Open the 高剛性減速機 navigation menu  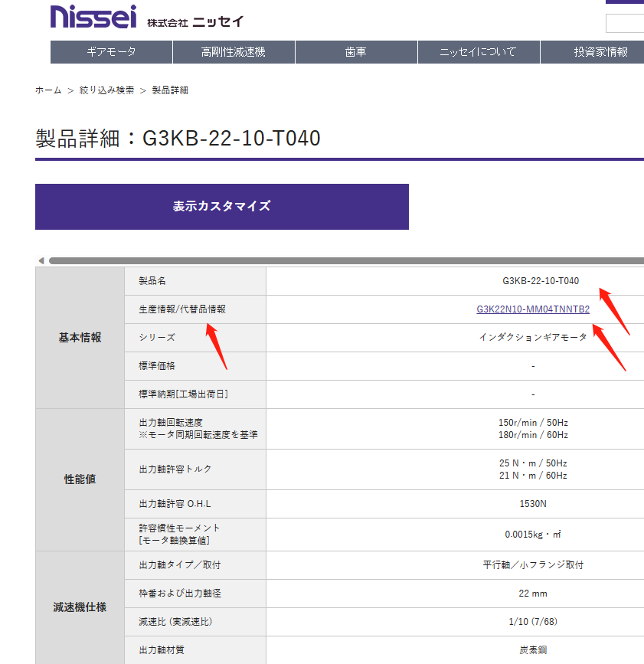point(234,52)
